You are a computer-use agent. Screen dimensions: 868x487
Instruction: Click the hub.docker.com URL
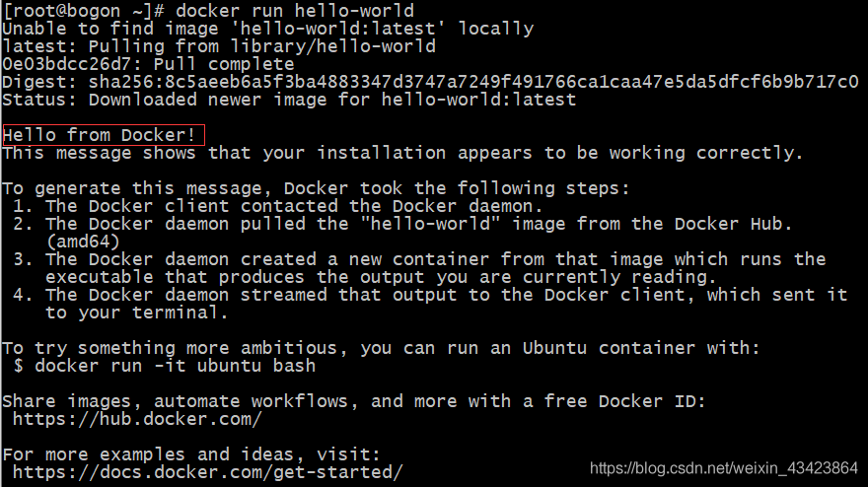[137, 419]
